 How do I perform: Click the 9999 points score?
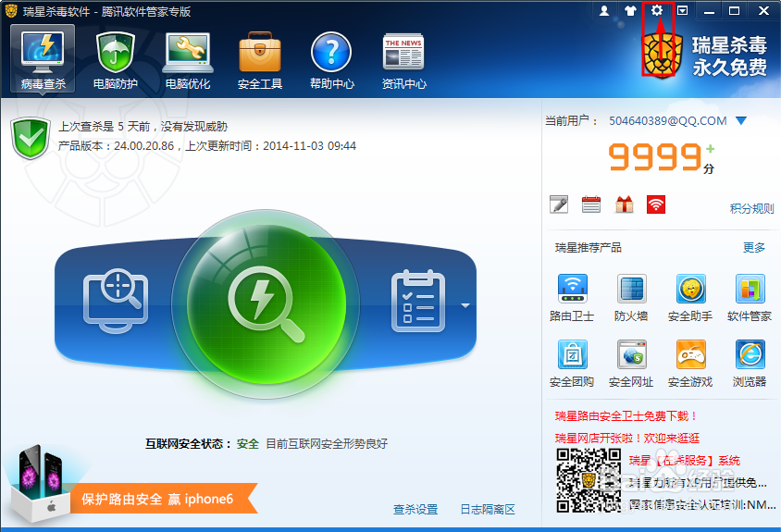tap(654, 157)
